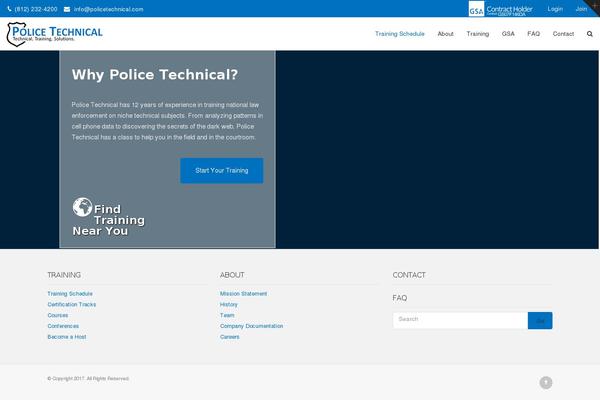Open the History footer link
Image resolution: width=600 pixels, height=400 pixels.
[x=229, y=304]
